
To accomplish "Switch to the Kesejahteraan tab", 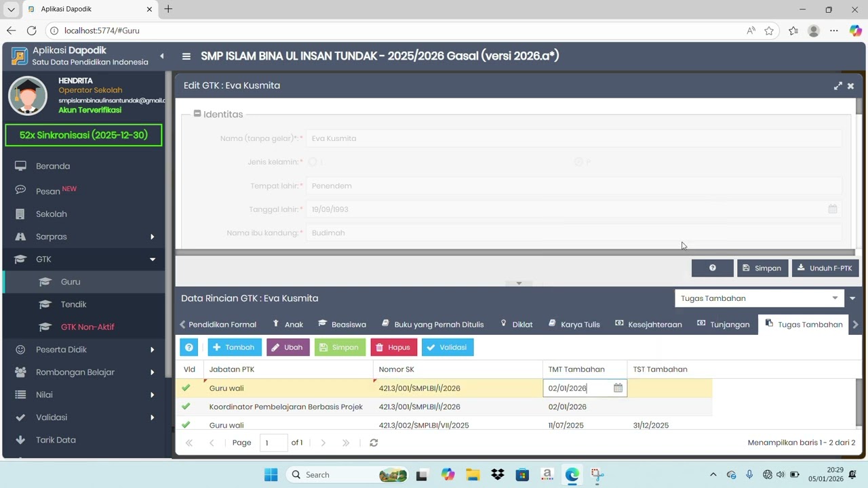I will point(648,324).
